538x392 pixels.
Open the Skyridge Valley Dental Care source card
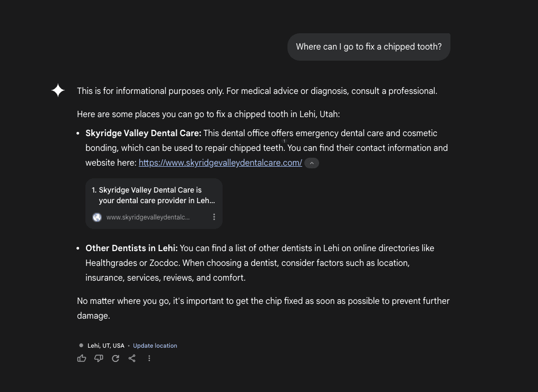[x=154, y=195]
